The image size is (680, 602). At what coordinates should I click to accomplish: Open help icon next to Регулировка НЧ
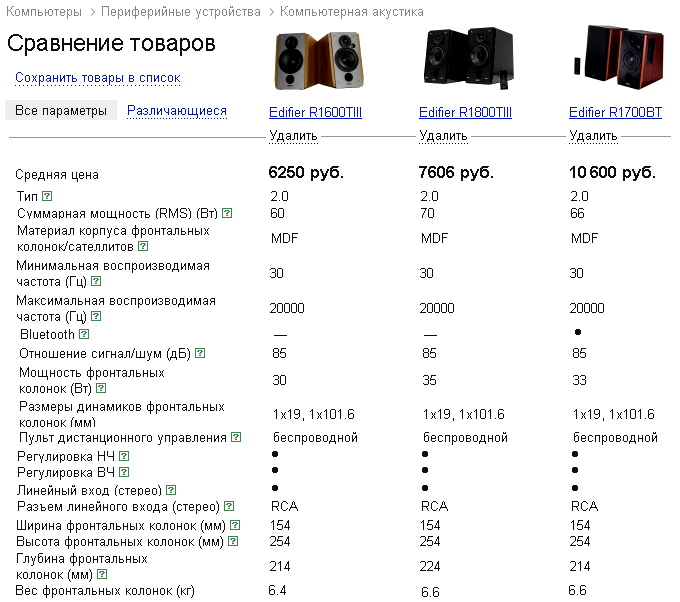point(124,456)
